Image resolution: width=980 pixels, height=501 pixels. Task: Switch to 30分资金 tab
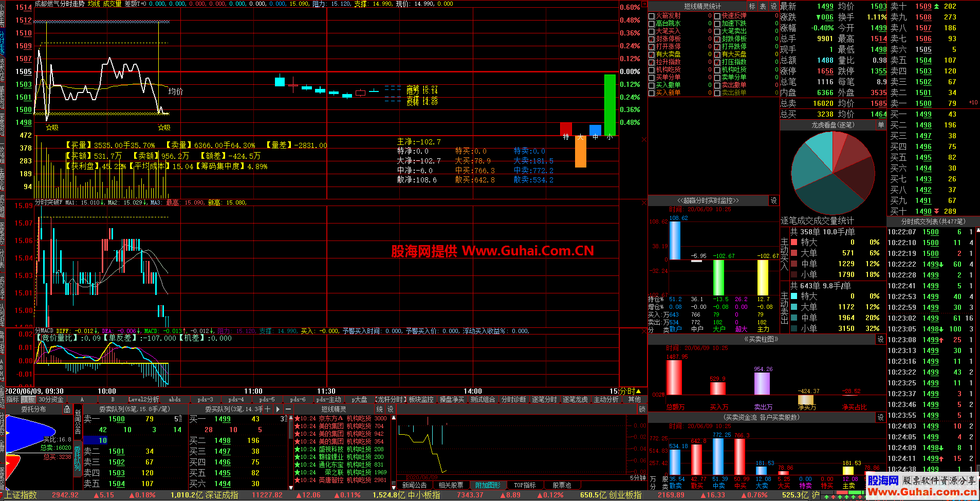(x=51, y=399)
